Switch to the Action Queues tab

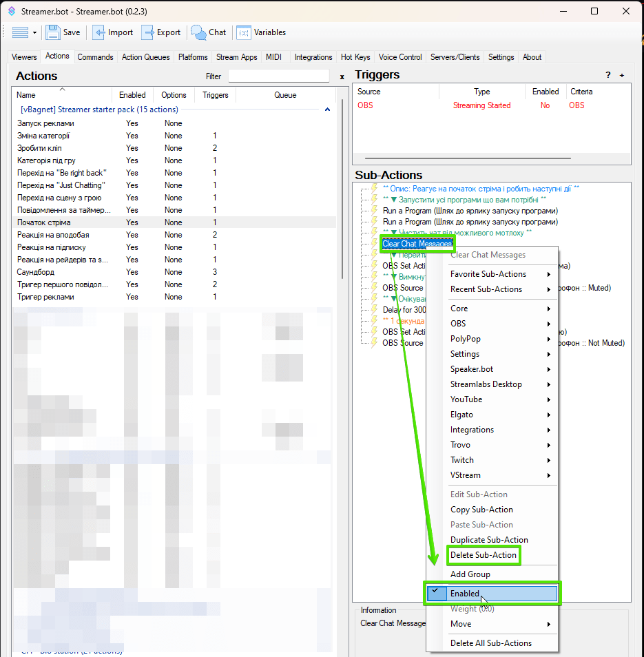[x=145, y=57]
